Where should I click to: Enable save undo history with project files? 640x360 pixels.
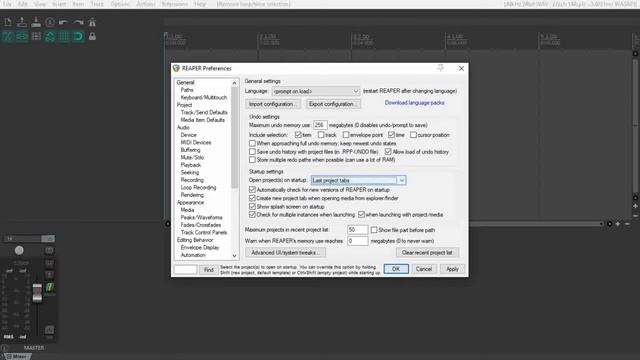(x=252, y=151)
